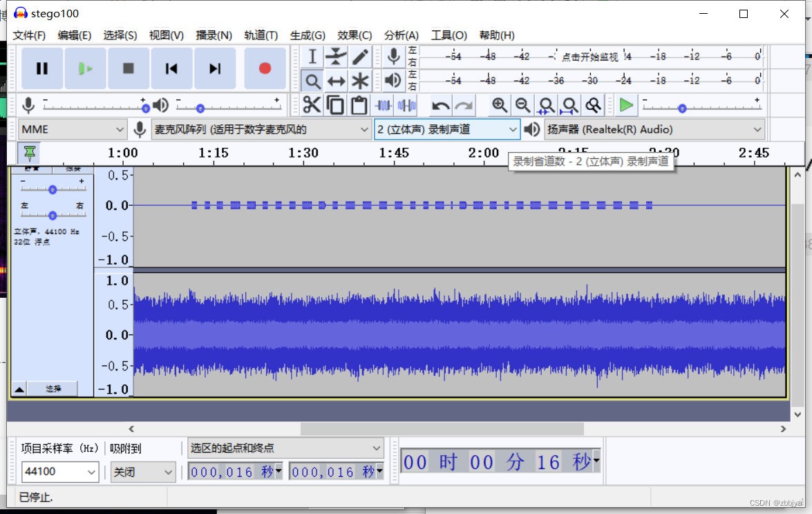Select the Time Shift arrow tool

point(336,81)
